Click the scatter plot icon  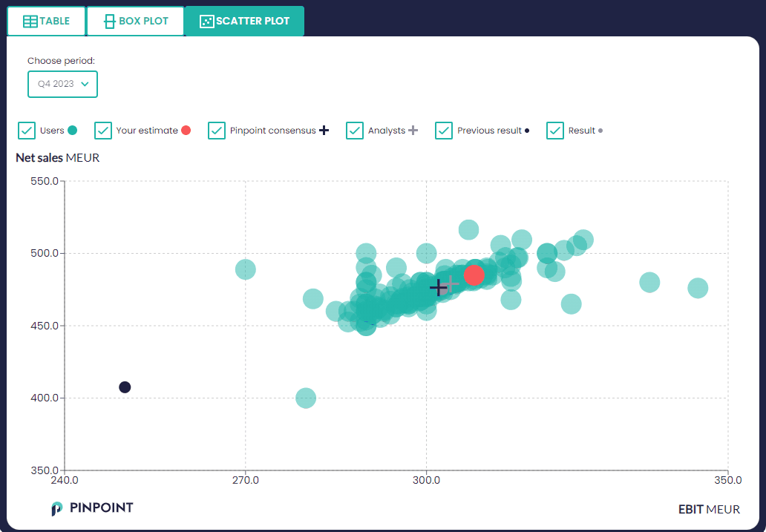207,22
